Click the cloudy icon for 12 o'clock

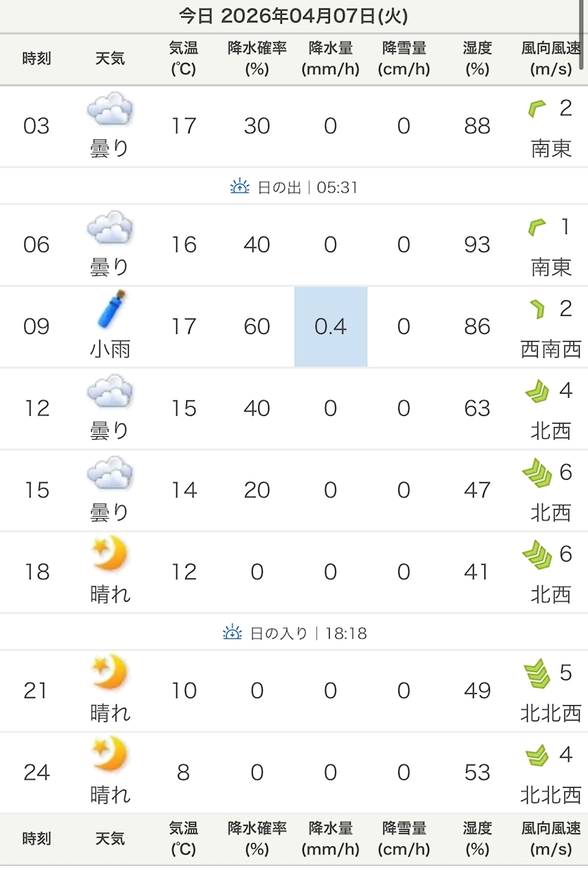(x=110, y=391)
